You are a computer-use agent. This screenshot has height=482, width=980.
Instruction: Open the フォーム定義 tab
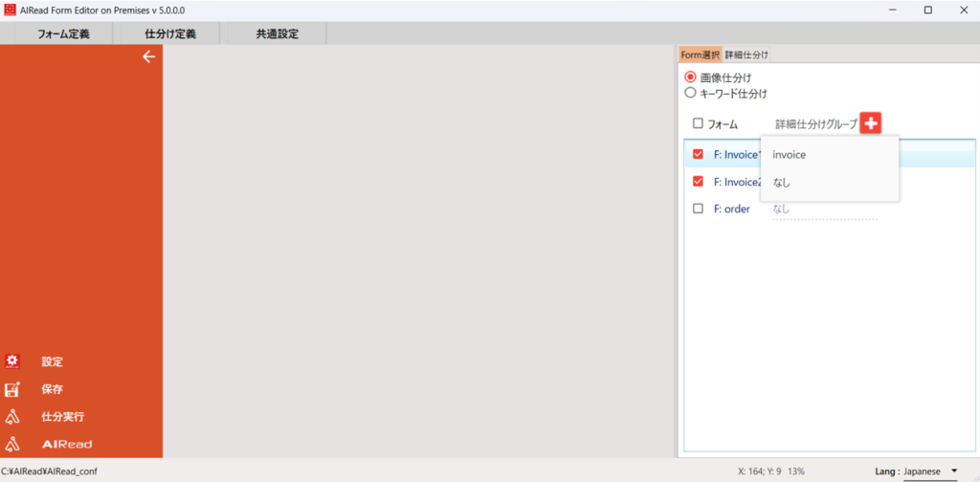tap(63, 34)
